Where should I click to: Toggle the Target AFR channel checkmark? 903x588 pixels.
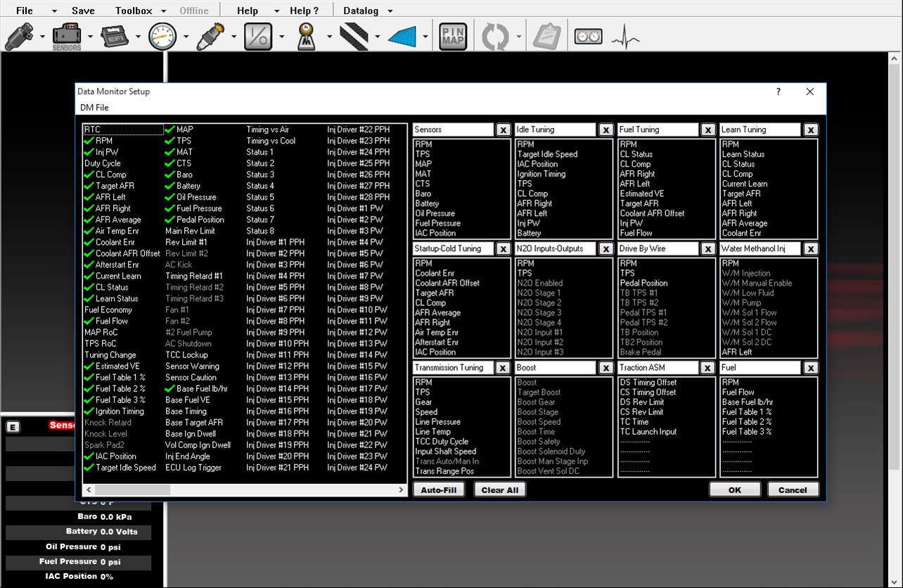tap(89, 186)
